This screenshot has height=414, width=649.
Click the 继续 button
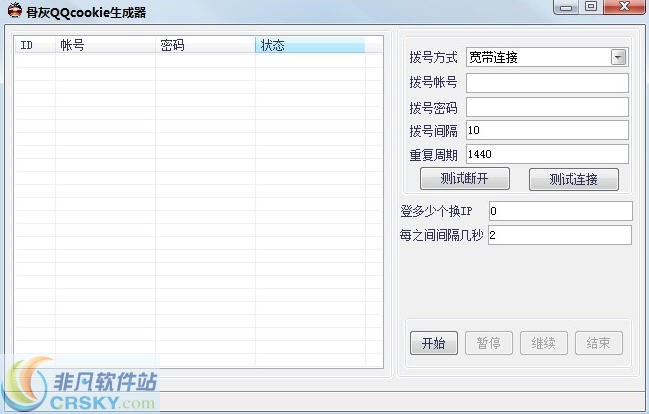[544, 343]
